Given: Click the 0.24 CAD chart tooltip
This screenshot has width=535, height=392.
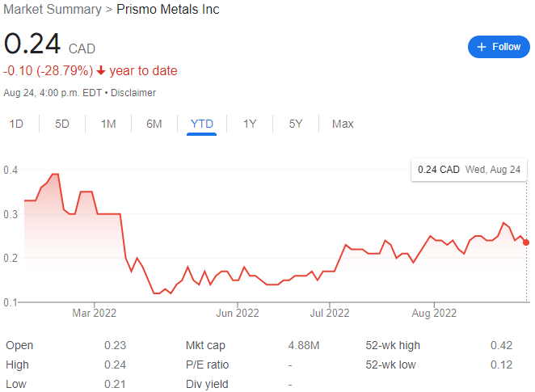Looking at the screenshot, I should 470,170.
